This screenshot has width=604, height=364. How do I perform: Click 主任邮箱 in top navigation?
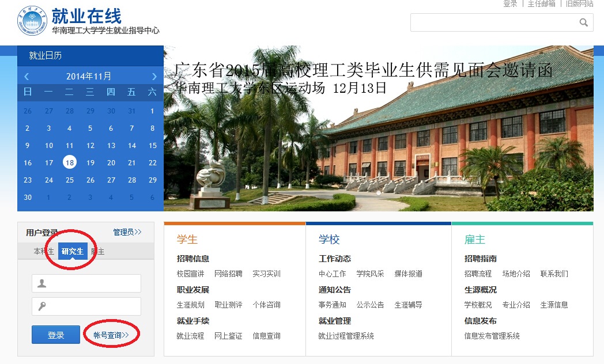pos(541,3)
